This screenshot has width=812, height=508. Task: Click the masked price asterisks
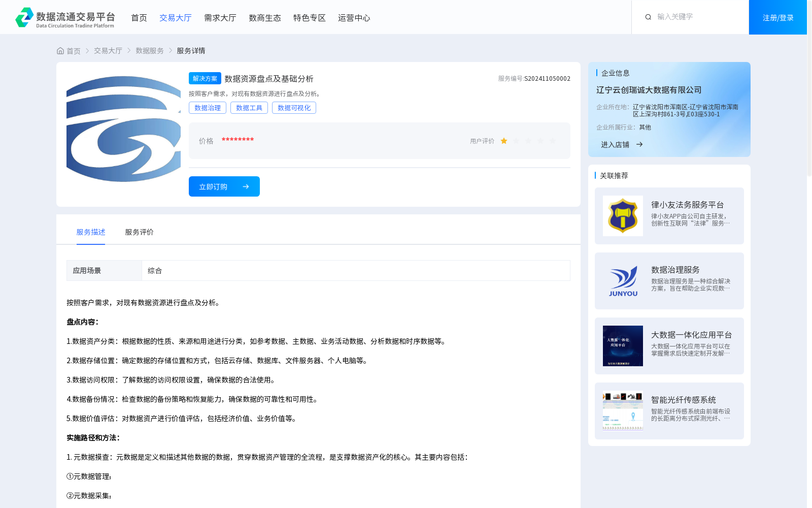238,140
